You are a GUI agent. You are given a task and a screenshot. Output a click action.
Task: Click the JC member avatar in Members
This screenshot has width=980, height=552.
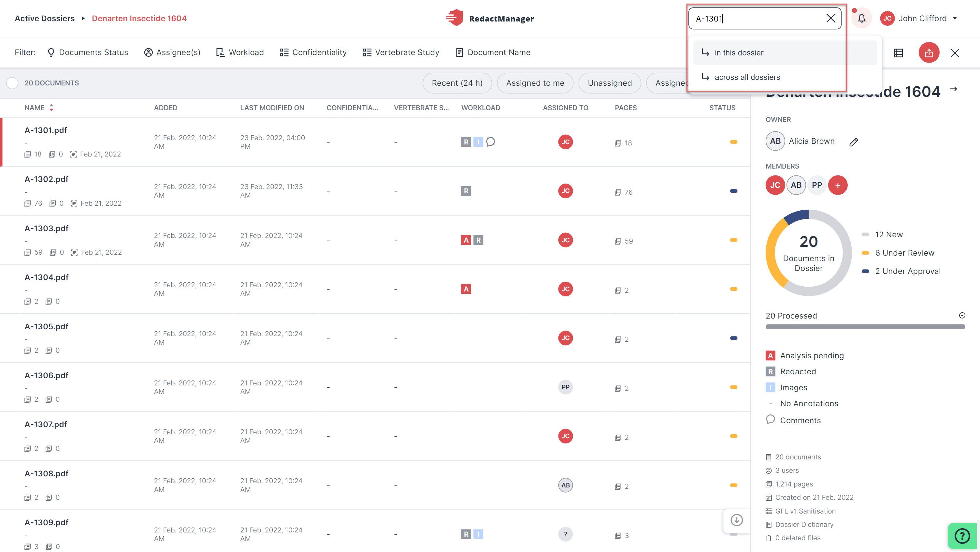coord(775,186)
